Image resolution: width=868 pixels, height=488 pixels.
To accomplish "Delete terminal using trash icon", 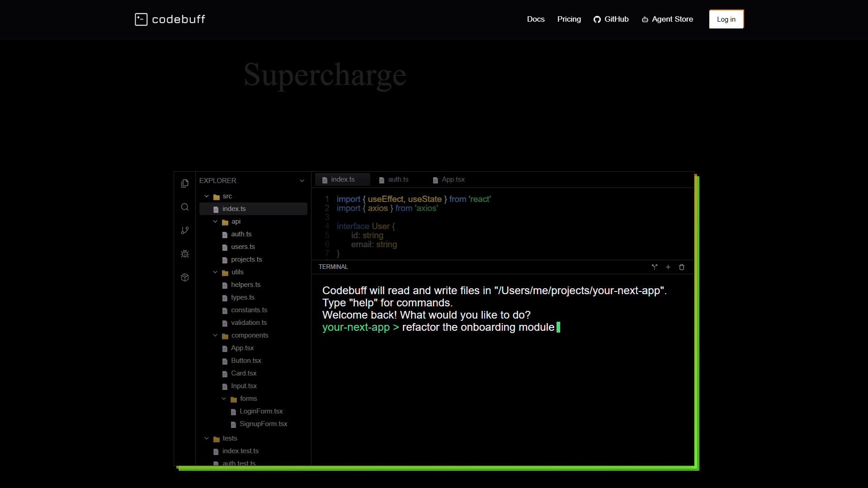I will [682, 267].
